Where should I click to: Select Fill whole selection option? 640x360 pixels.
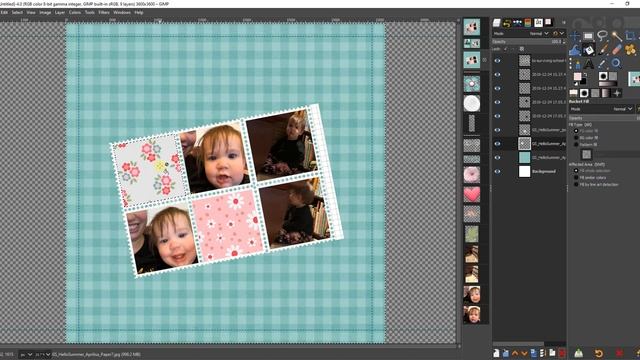click(x=576, y=171)
